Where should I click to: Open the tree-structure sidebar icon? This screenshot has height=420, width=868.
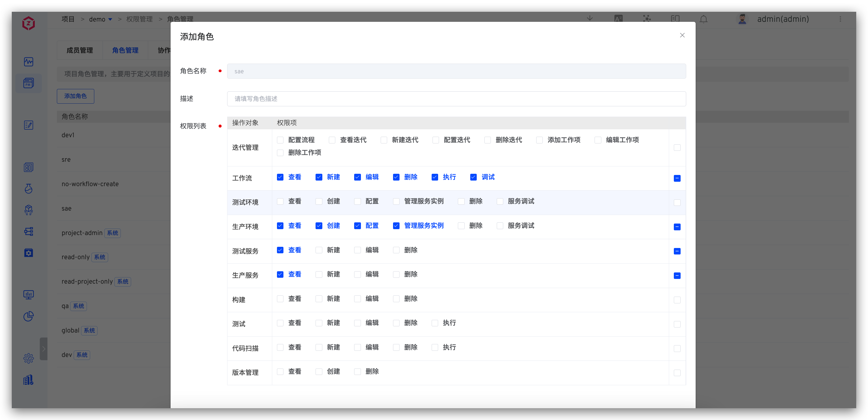click(29, 232)
